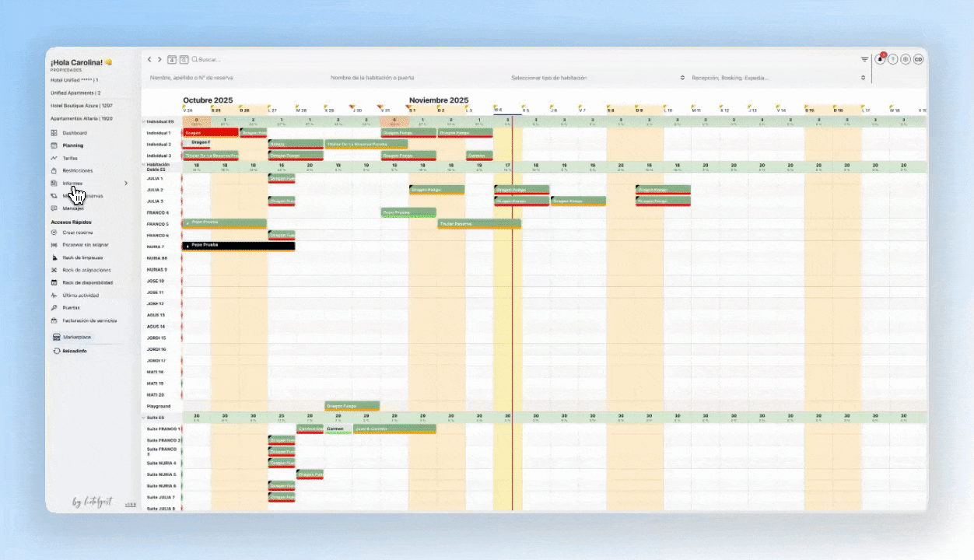Click the JULIA 1 room label
Viewport: 974px width, 560px height.
click(155, 178)
